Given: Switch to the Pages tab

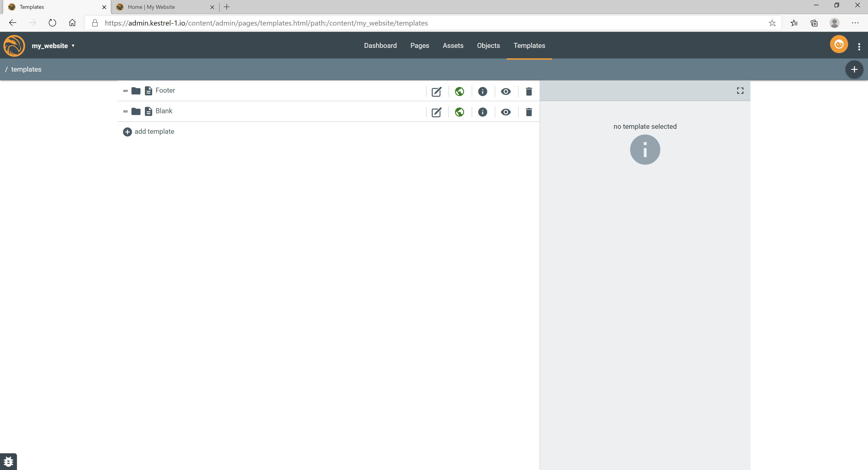Looking at the screenshot, I should (x=420, y=45).
